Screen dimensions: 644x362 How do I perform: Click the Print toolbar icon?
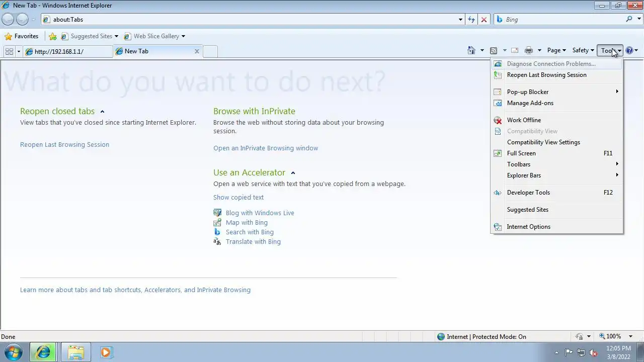pyautogui.click(x=528, y=50)
